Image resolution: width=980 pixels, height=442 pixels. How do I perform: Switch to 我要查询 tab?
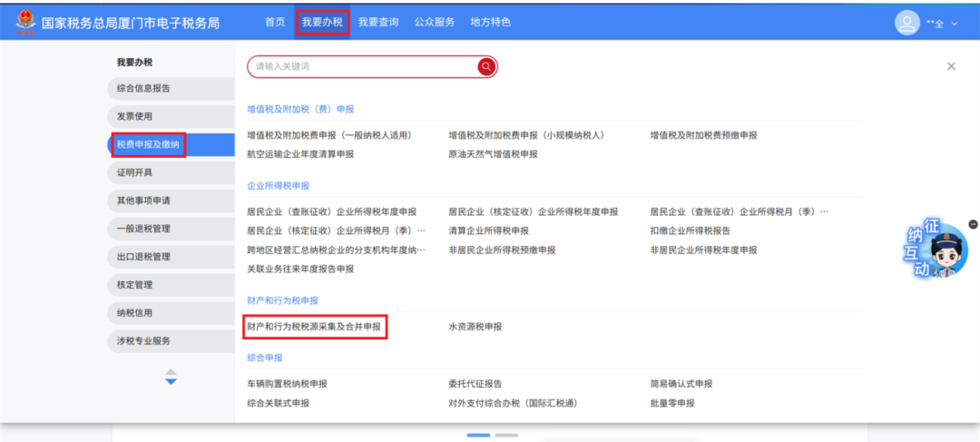coord(378,23)
